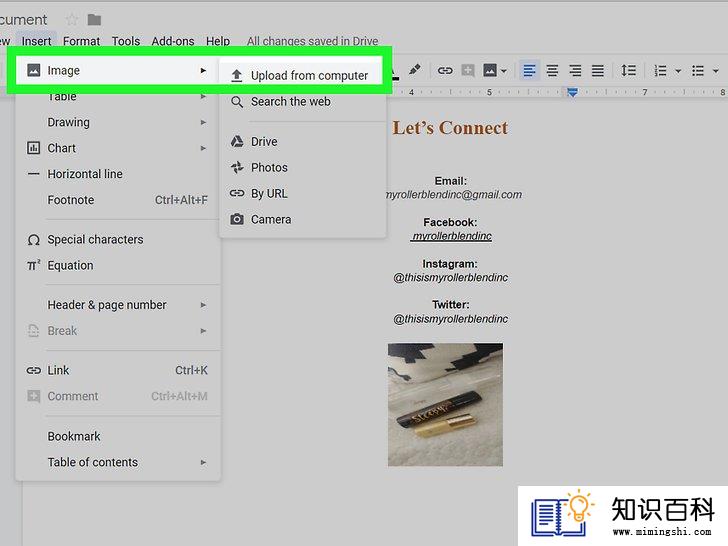Click the Chart bar-graph icon
Image resolution: width=728 pixels, height=546 pixels.
coord(33,148)
